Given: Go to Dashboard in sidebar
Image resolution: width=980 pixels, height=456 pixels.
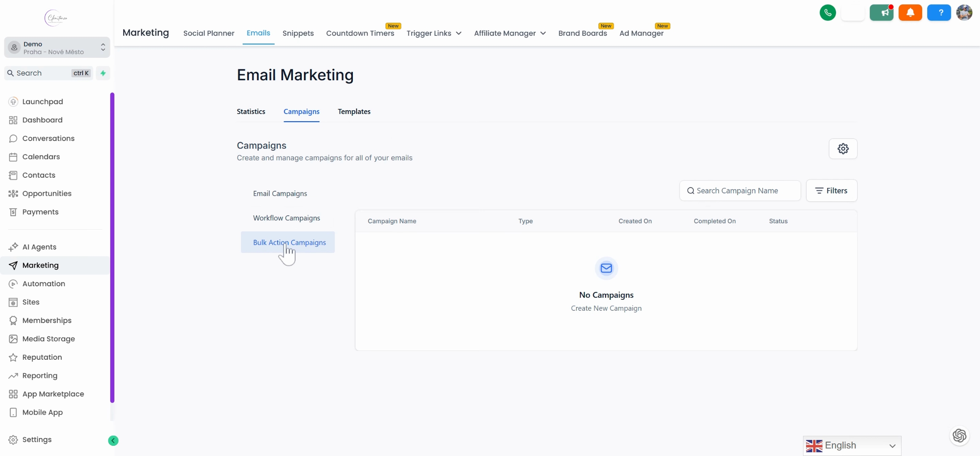Looking at the screenshot, I should pos(42,120).
